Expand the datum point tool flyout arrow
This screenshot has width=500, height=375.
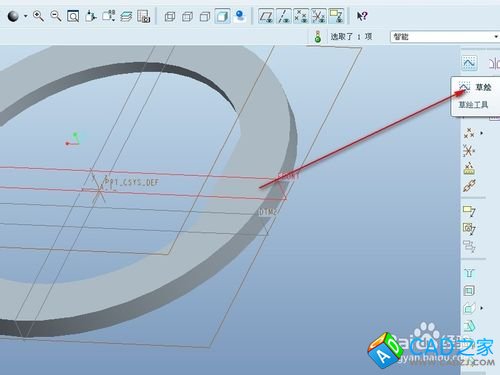[x=481, y=133]
